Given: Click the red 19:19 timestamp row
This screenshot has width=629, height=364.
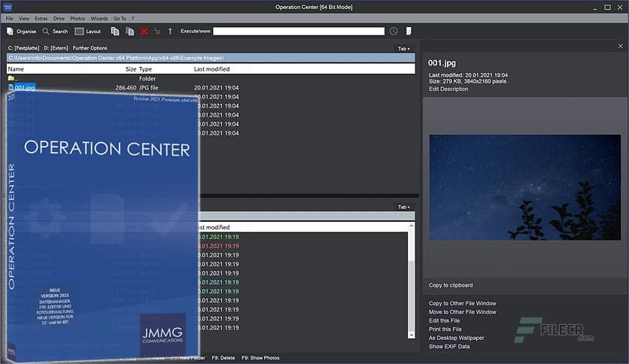Looking at the screenshot, I should pos(219,246).
